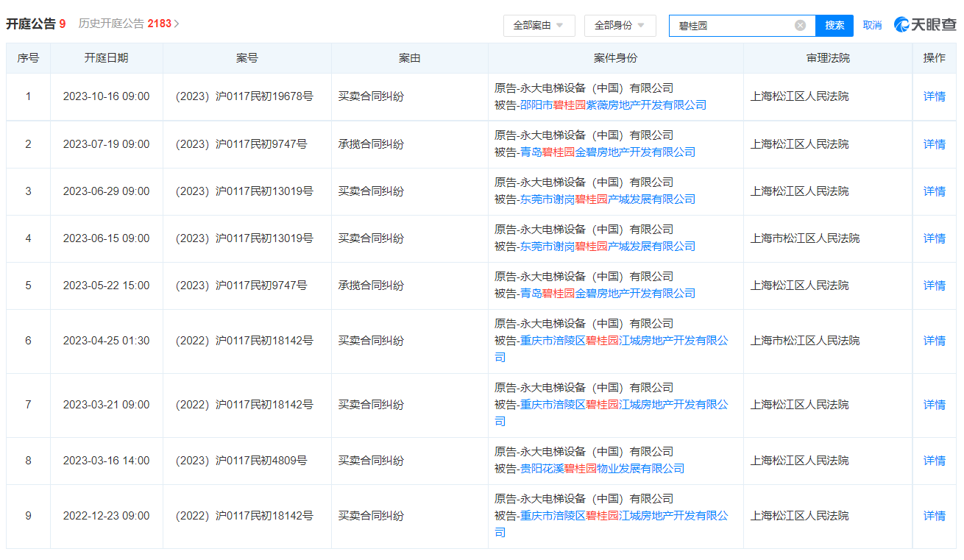Open defendant 东莞市谢岗碧桂园产城 link in row 4

point(608,247)
